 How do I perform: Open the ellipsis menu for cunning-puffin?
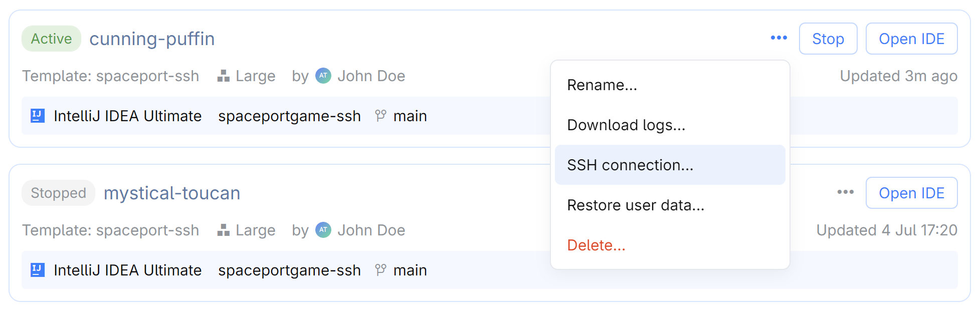tap(778, 38)
